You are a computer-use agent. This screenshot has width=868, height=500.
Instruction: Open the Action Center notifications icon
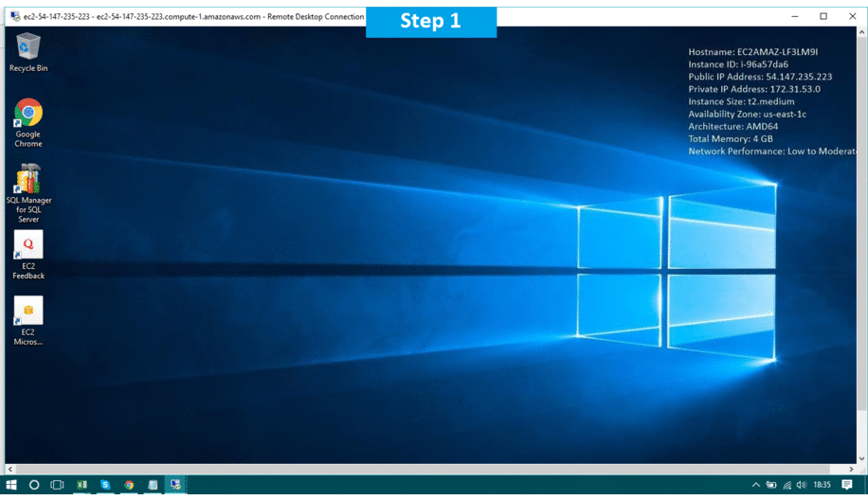click(x=847, y=485)
